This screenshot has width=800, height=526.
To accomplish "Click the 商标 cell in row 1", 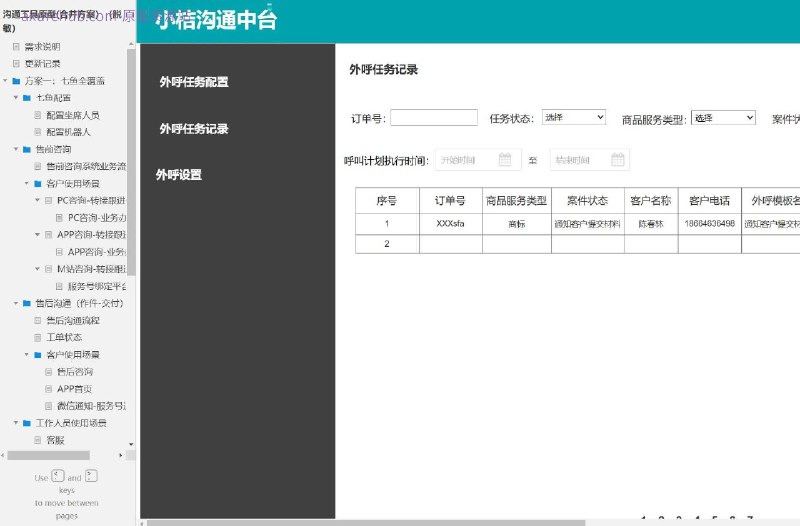I will [516, 224].
